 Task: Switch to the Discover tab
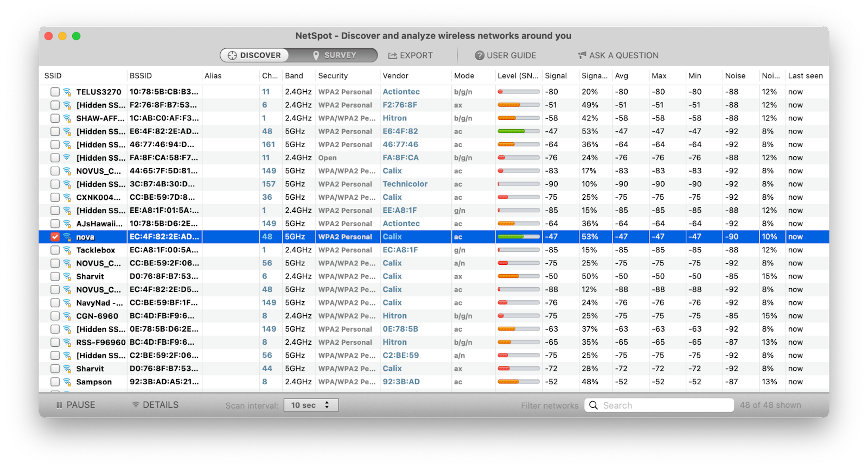(x=254, y=55)
